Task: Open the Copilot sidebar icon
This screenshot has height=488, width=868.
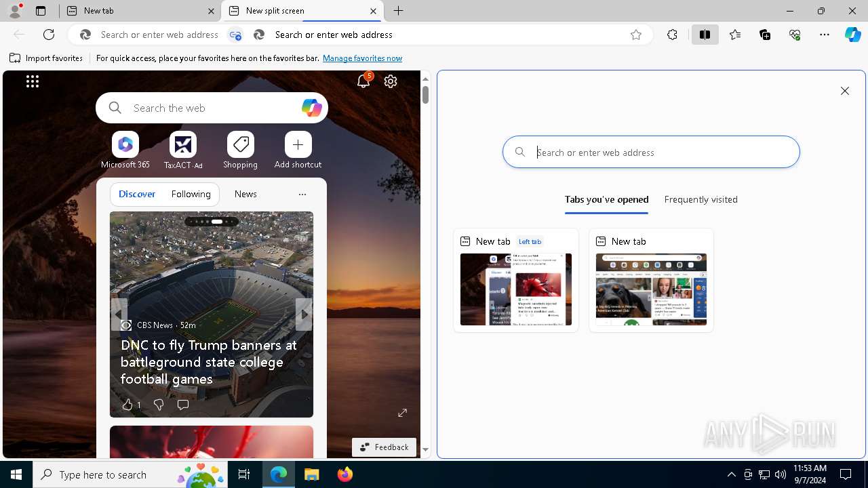Action: click(853, 35)
